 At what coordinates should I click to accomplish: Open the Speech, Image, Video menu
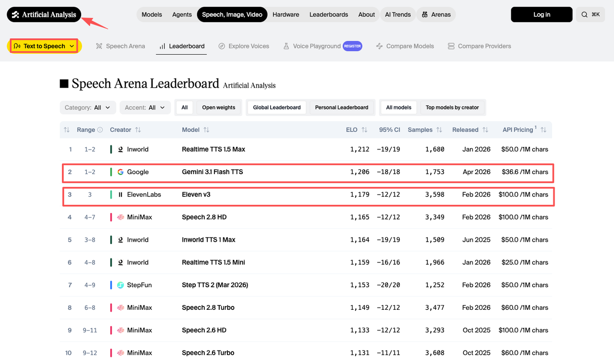click(x=232, y=14)
